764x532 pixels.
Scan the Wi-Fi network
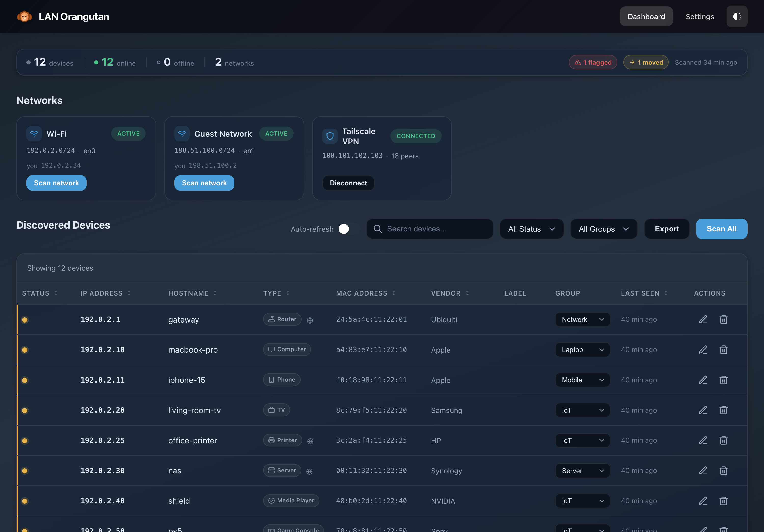(x=56, y=183)
